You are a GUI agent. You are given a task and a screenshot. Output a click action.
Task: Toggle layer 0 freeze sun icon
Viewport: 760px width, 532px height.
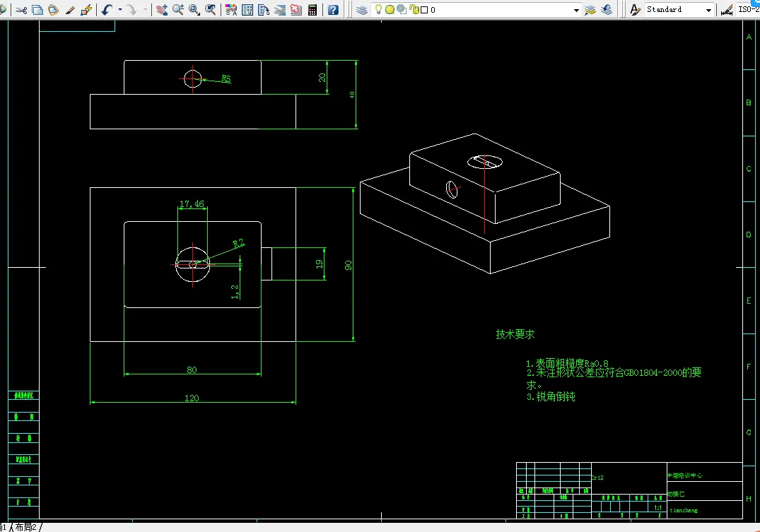(390, 10)
